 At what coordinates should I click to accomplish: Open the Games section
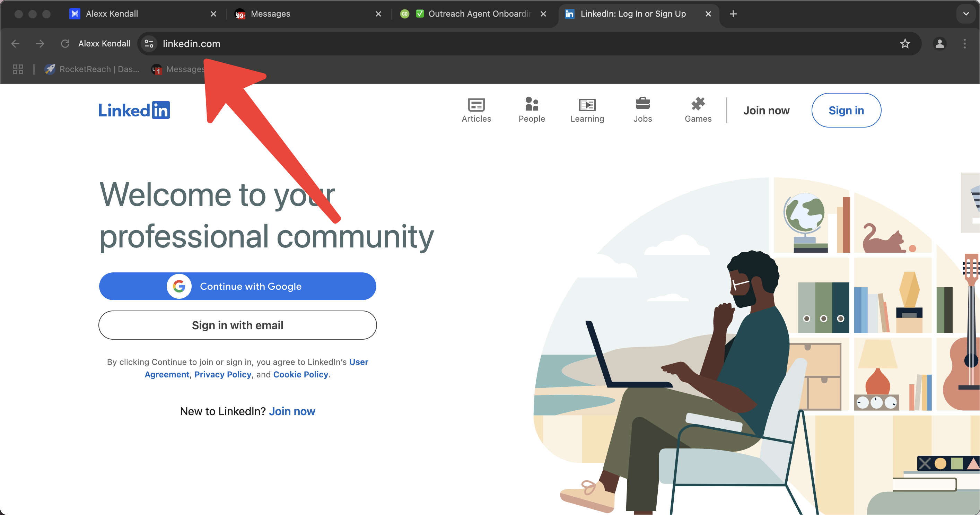pos(698,110)
